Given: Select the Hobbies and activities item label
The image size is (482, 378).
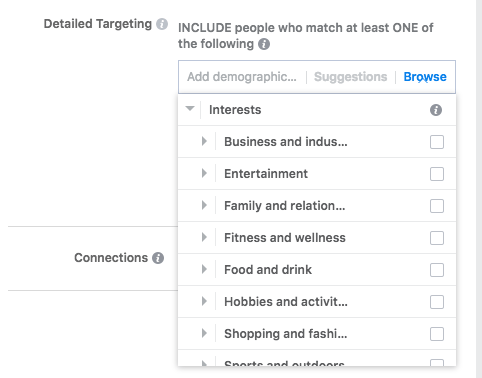Looking at the screenshot, I should (286, 302).
